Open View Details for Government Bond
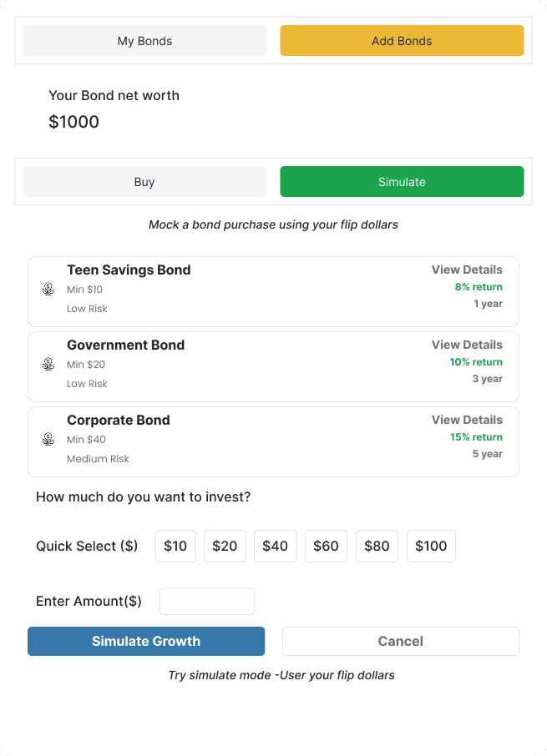The width and height of the screenshot is (547, 756). [467, 345]
